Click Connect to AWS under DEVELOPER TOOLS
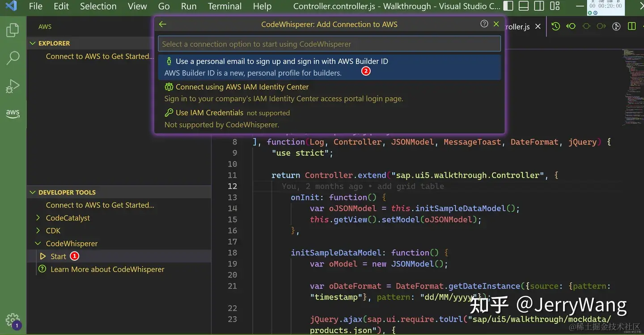Image resolution: width=644 pixels, height=335 pixels. (x=100, y=205)
